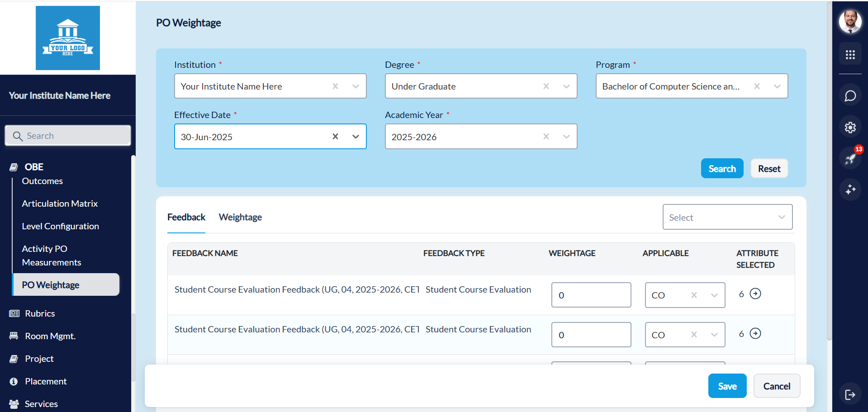Switch to the Weightage tab
The image size is (868, 412).
tap(240, 217)
